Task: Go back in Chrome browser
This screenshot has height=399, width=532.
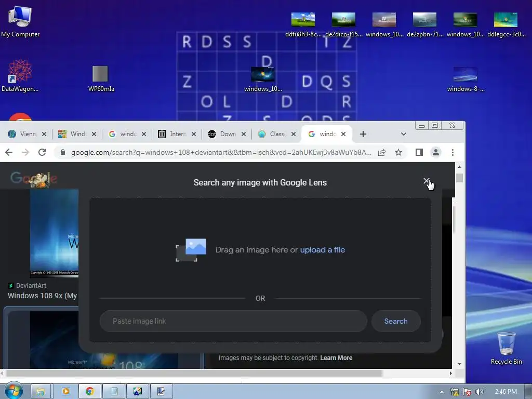Action: click(9, 152)
